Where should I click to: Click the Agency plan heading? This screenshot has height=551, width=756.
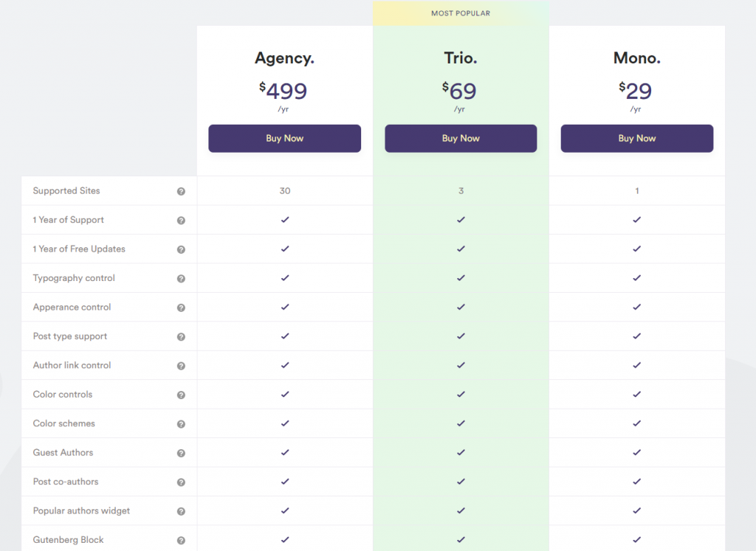point(284,58)
